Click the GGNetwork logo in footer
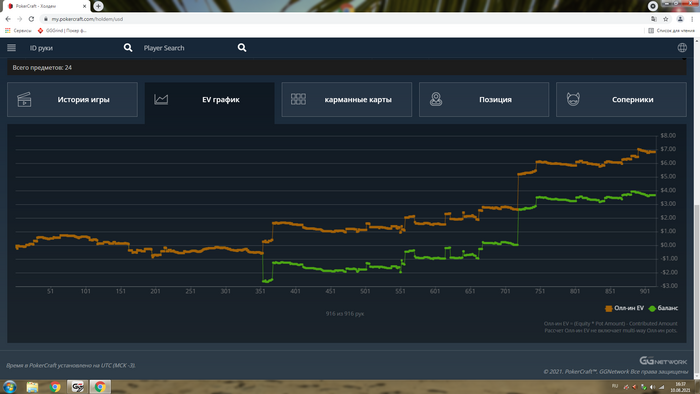 pos(663,361)
